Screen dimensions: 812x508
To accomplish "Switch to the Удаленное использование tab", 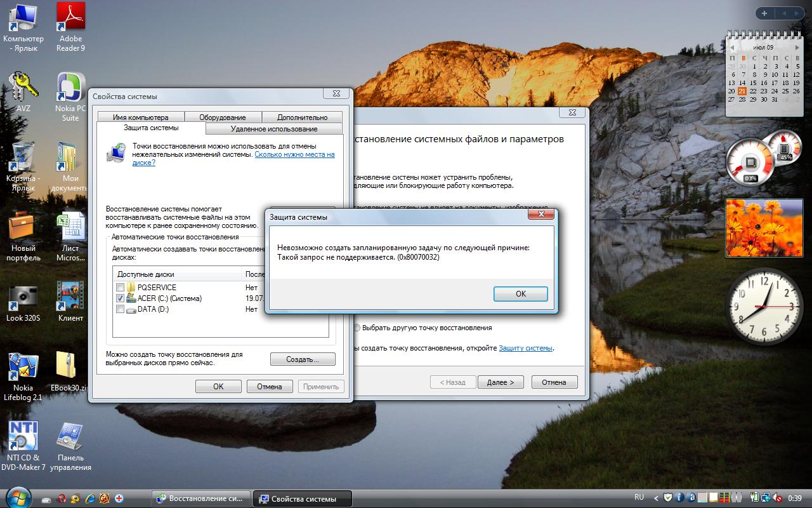I will pyautogui.click(x=274, y=129).
